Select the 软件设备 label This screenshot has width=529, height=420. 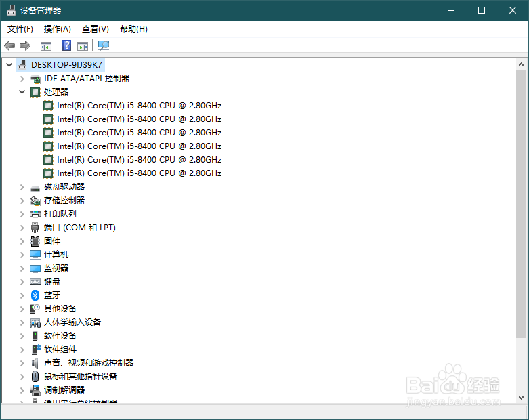[x=60, y=336]
